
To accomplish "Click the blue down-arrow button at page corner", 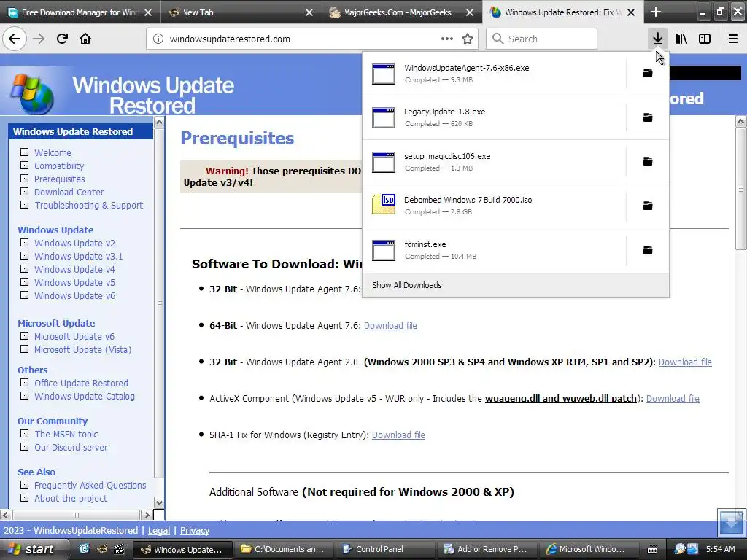I will [731, 522].
